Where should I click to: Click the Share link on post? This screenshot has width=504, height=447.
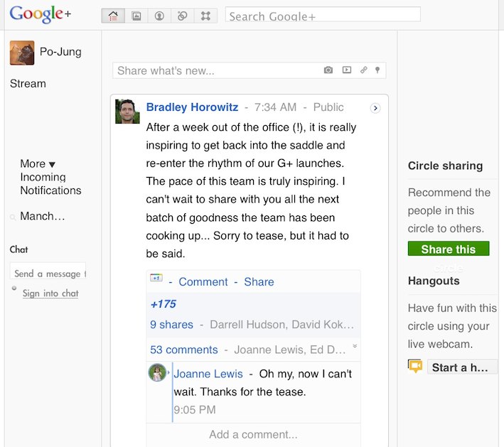coord(259,282)
